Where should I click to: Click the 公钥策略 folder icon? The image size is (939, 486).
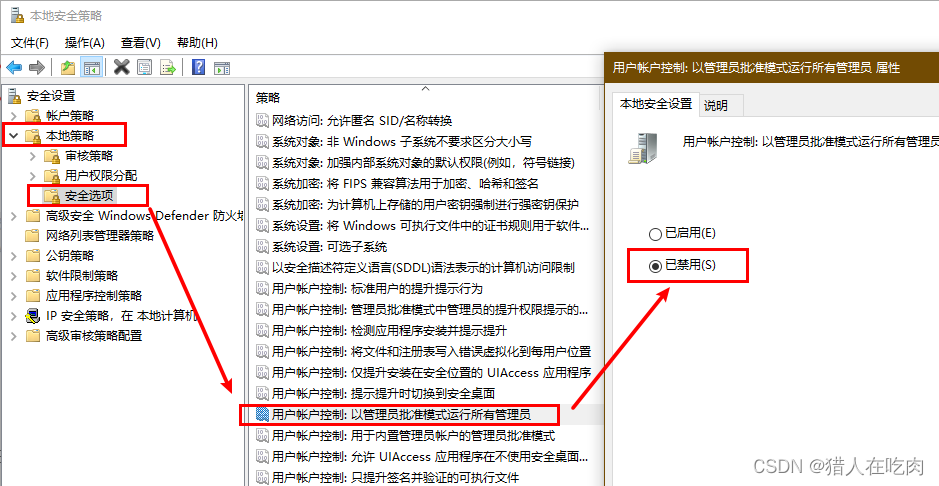coord(32,256)
